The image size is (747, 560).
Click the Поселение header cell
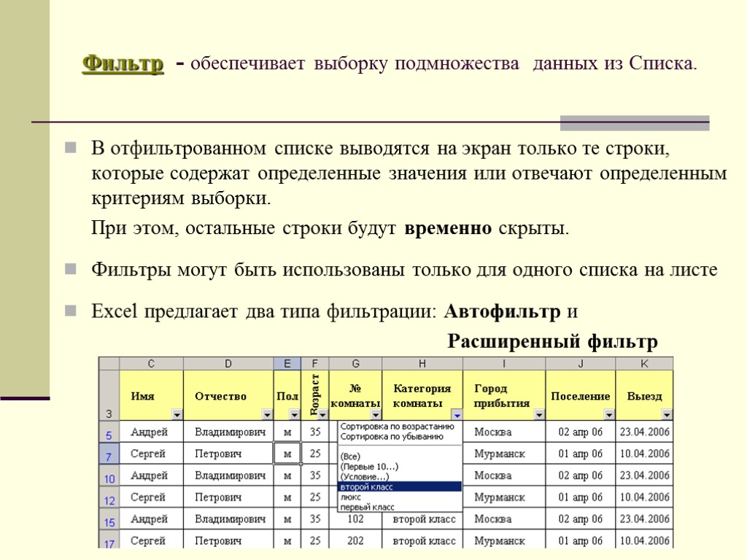(580, 396)
